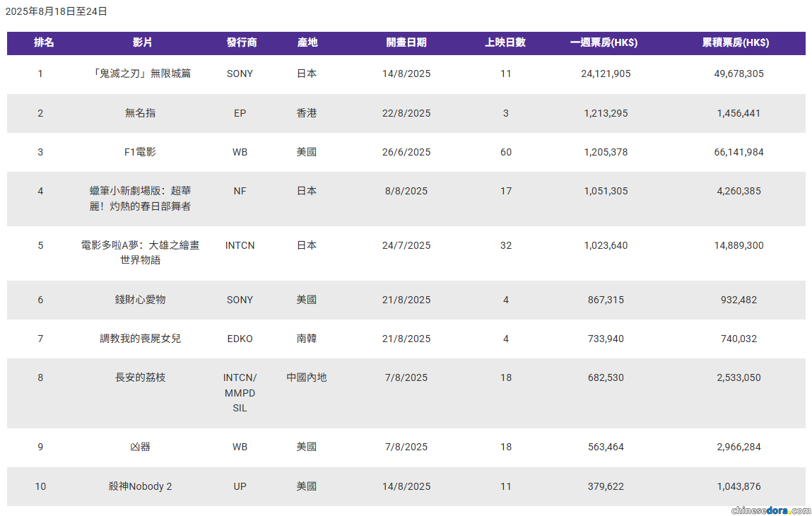Select the 長安的荔枝 film title
812x516 pixels.
(x=140, y=377)
